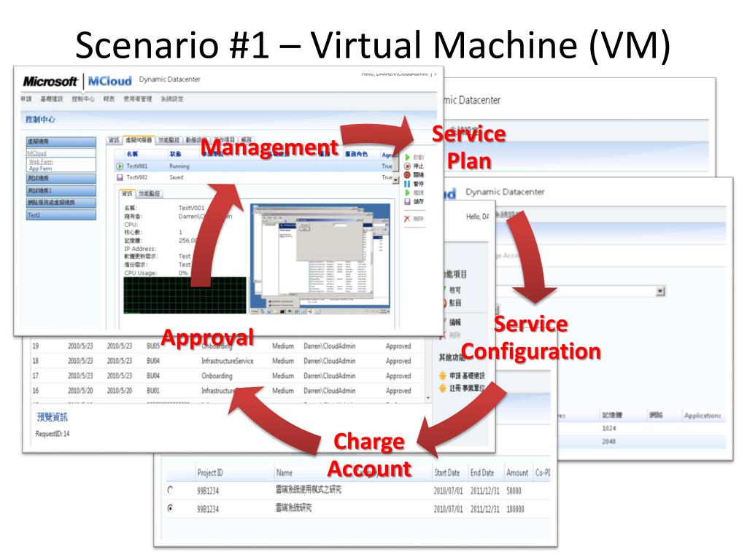Screen dimensions: 747x560
Task: Click the running status icon beside TestV001
Action: [x=120, y=166]
